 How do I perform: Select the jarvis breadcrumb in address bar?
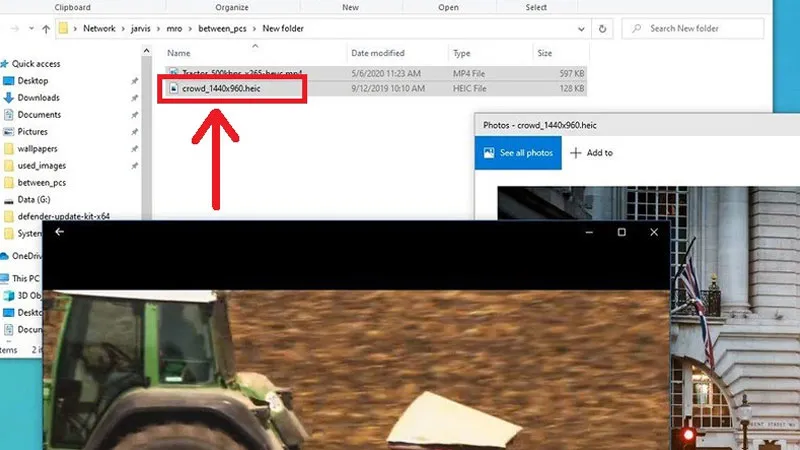[x=140, y=29]
